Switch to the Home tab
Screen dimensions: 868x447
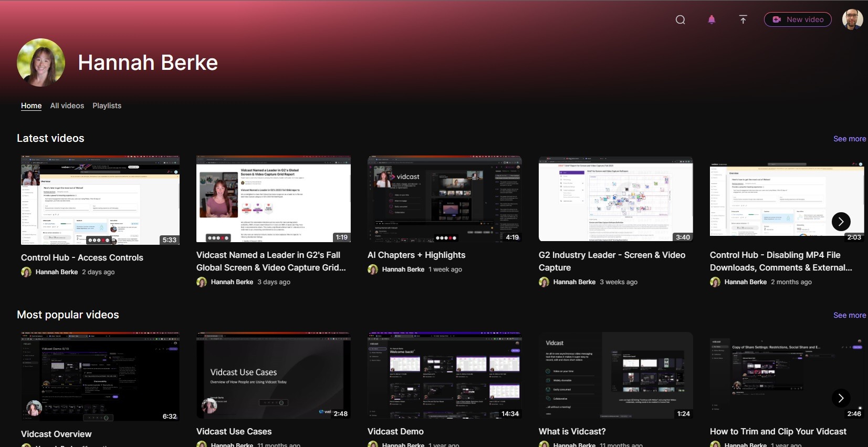pyautogui.click(x=32, y=106)
